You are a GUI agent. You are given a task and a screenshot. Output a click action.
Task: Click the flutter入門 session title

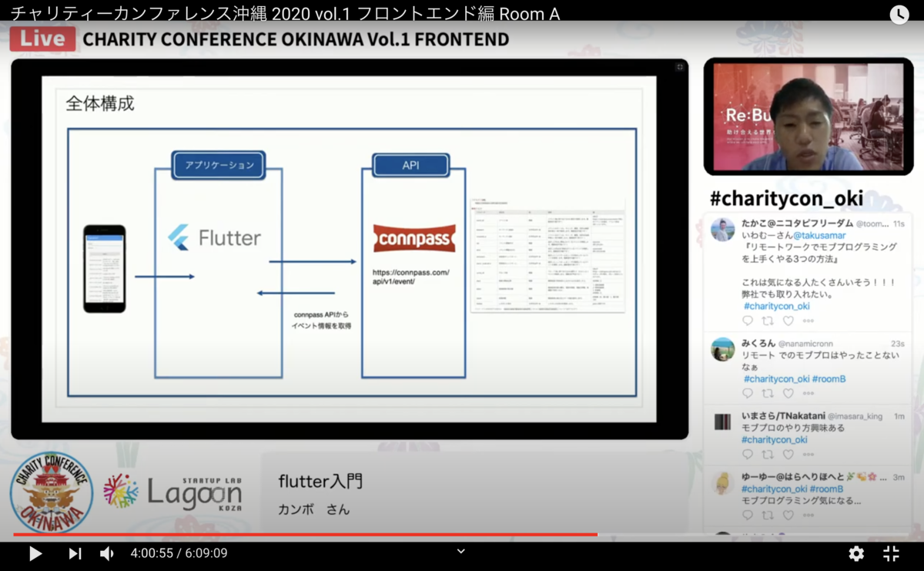[320, 482]
